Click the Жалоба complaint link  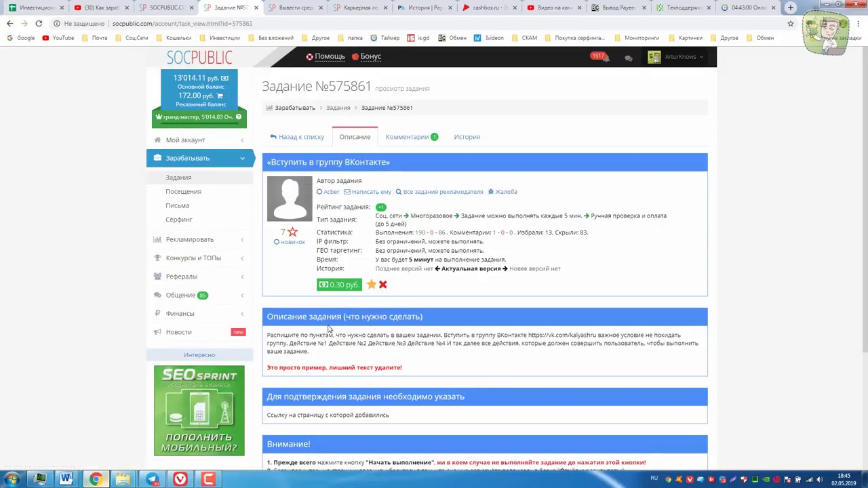[502, 192]
